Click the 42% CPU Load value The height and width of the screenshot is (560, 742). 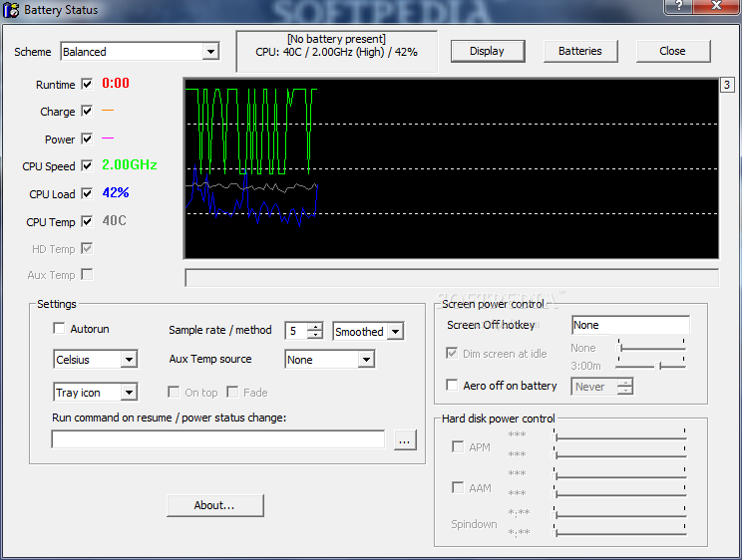coord(116,193)
